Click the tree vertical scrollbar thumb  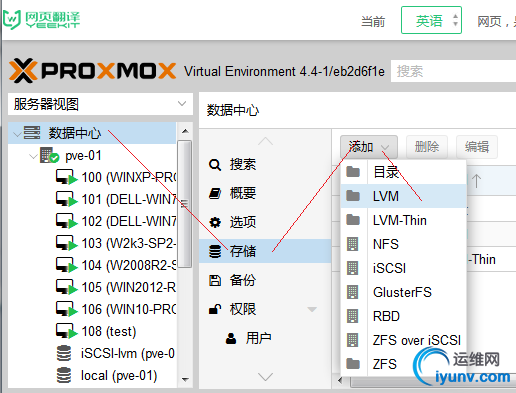pyautogui.click(x=185, y=204)
